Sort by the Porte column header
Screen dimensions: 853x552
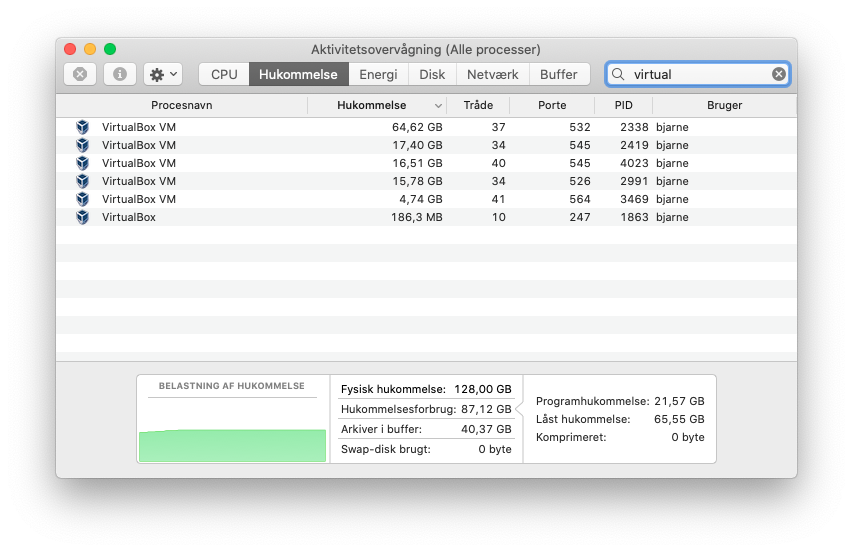(x=552, y=105)
